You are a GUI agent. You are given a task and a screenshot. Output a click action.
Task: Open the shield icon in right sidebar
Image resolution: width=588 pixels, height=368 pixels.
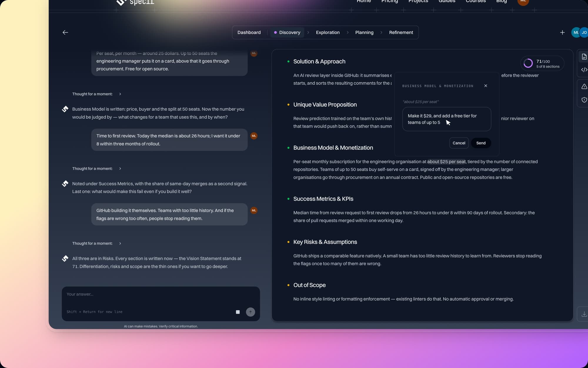[x=584, y=100]
